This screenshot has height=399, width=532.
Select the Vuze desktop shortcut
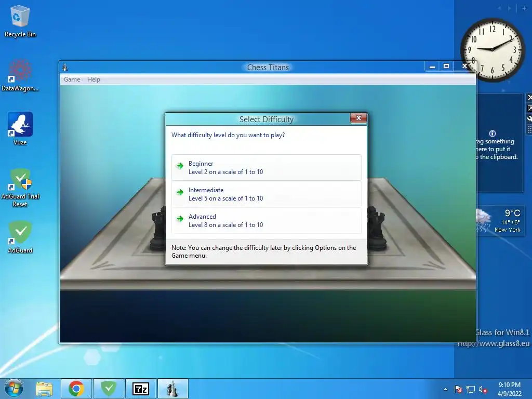20,129
